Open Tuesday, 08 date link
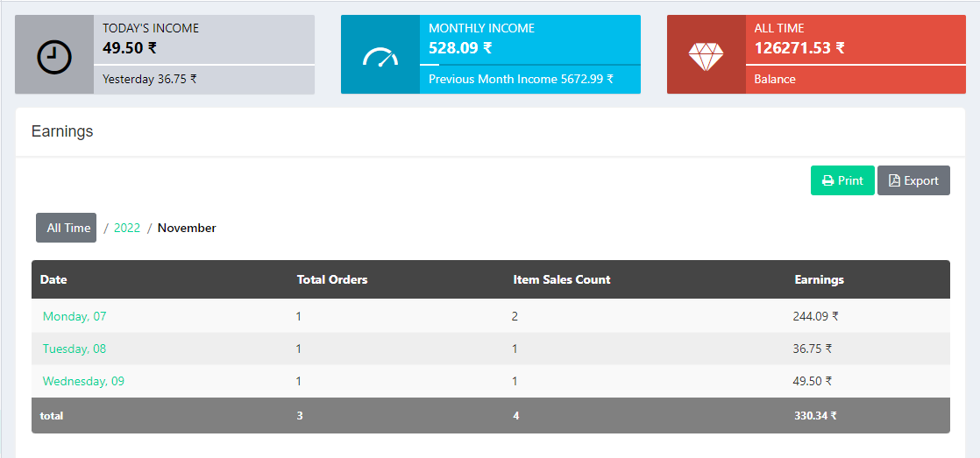Screen dimensions: 980x458 [75, 349]
